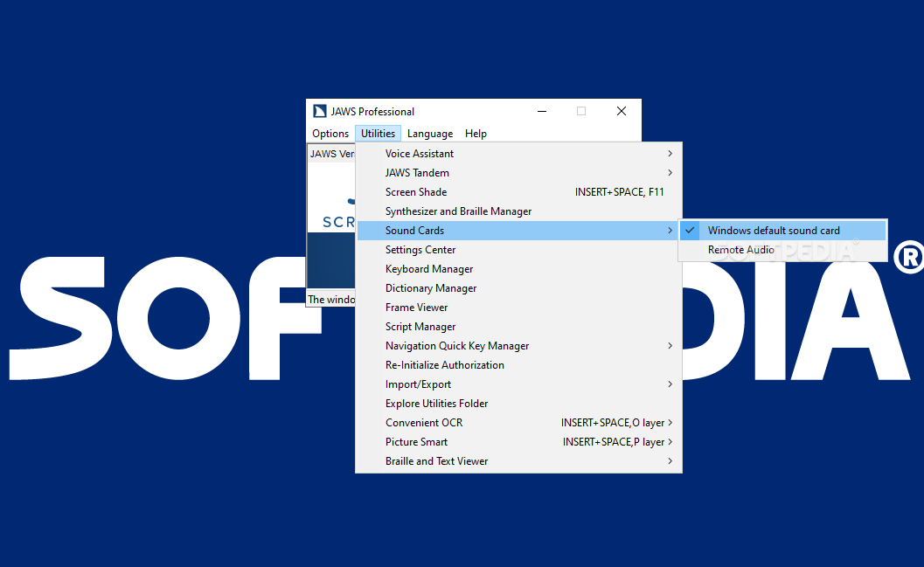
Task: Launch Synthesizer and Braille Manager
Action: click(519, 211)
